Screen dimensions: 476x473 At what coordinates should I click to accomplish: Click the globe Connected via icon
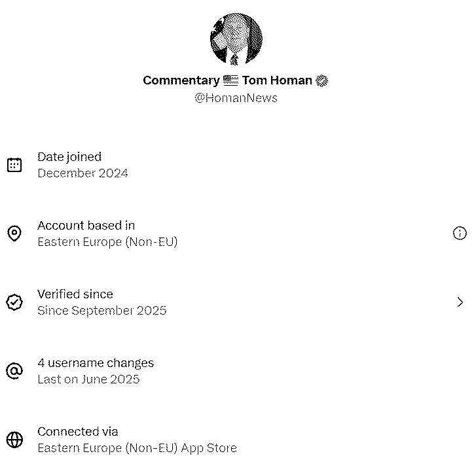pyautogui.click(x=14, y=440)
